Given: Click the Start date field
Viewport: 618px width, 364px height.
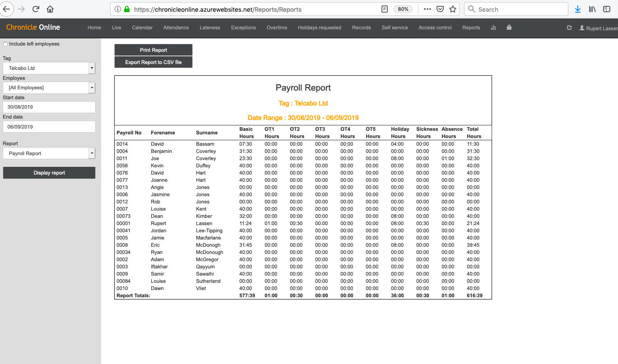Looking at the screenshot, I should (49, 107).
